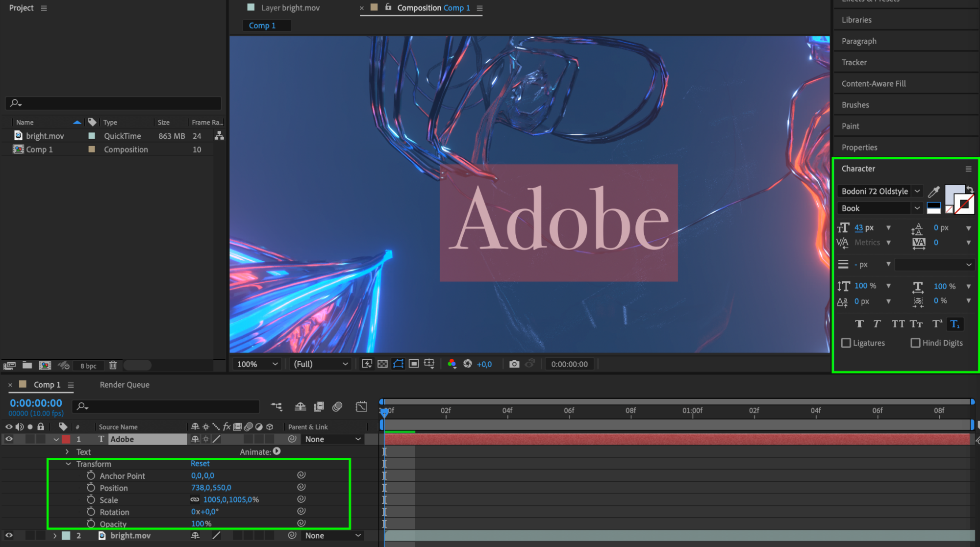This screenshot has height=547, width=980.
Task: Apply All Caps text style
Action: (898, 323)
